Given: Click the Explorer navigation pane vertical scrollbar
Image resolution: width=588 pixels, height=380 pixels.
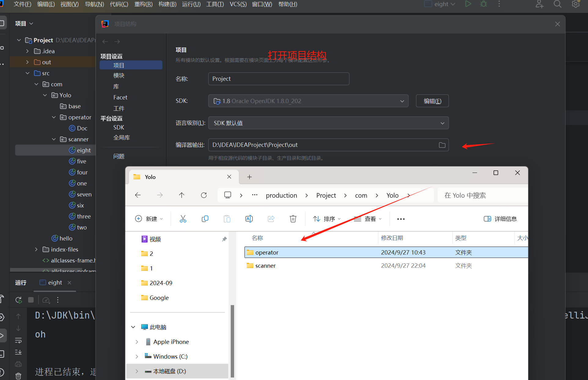Looking at the screenshot, I should pyautogui.click(x=232, y=341).
